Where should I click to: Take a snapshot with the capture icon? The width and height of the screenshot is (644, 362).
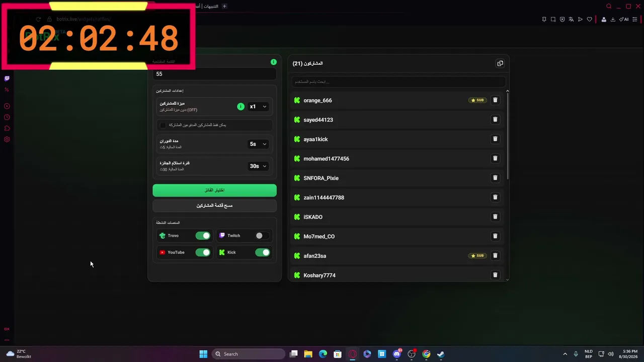click(553, 19)
